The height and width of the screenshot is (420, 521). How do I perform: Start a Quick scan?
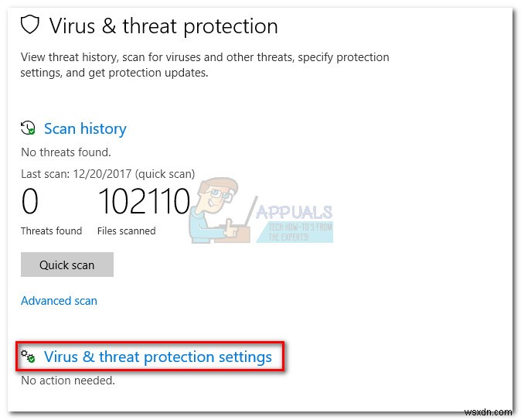67,265
